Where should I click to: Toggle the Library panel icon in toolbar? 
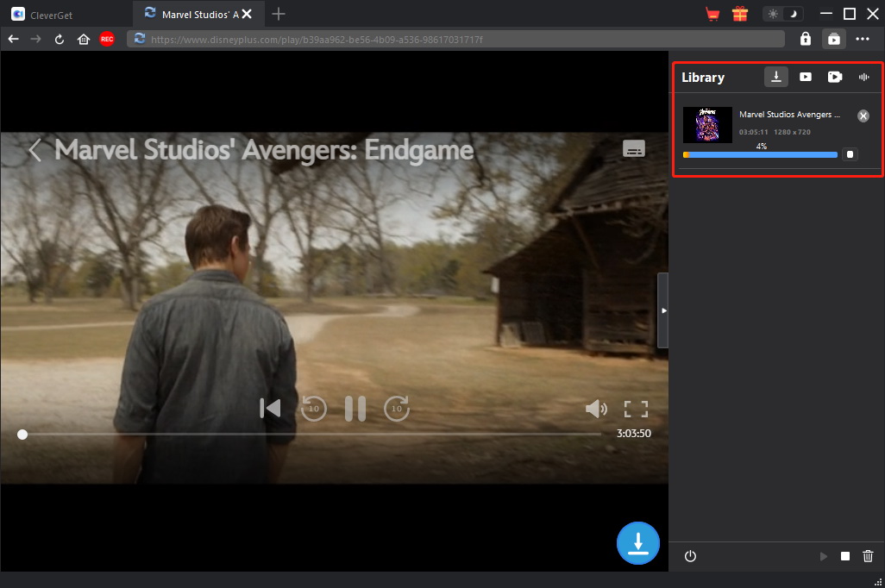(x=833, y=39)
